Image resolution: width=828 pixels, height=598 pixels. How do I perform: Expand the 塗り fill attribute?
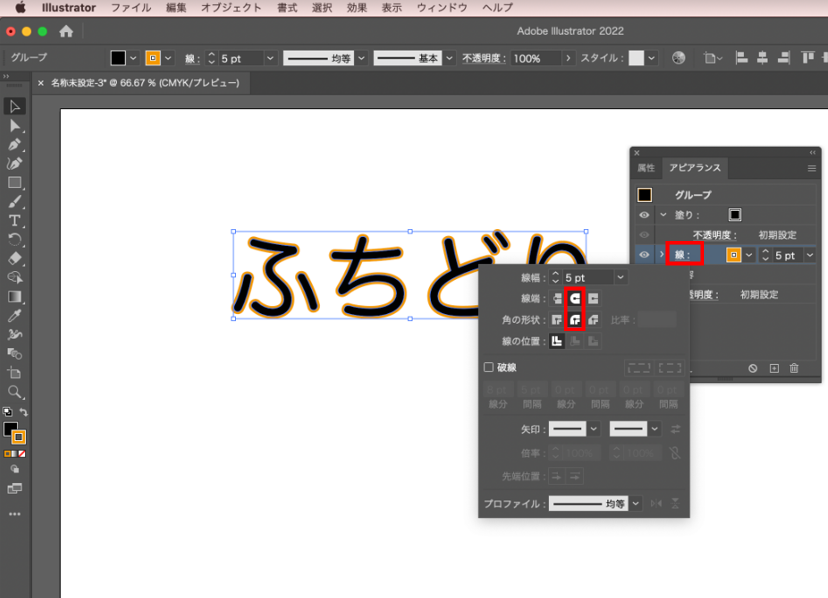(x=663, y=215)
